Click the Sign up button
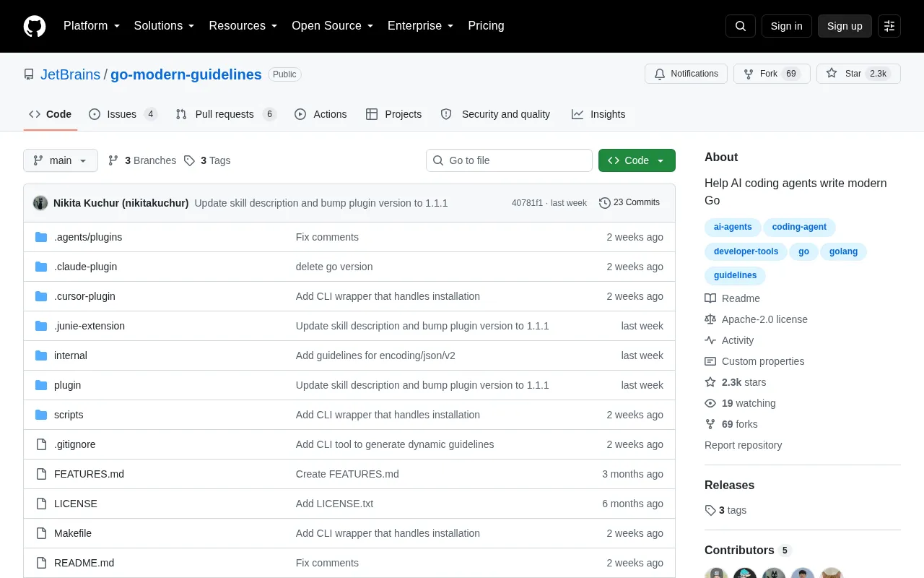 [x=845, y=26]
